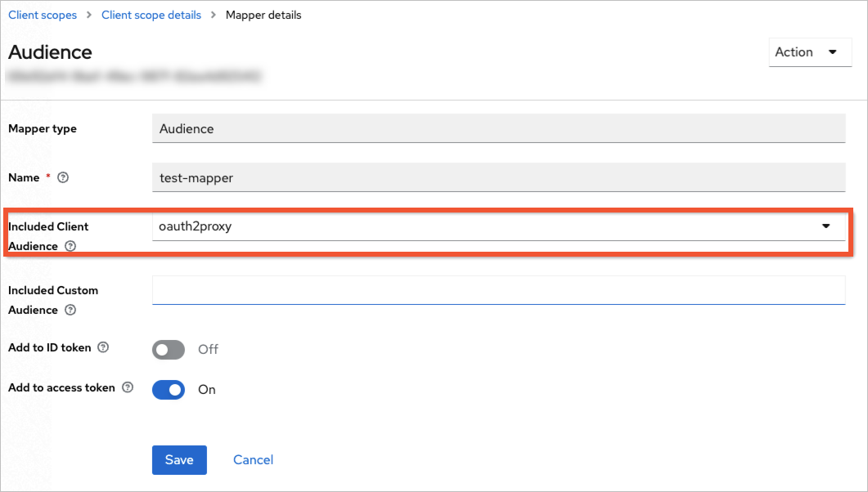Click the Mapper type Audience field
This screenshot has width=868, height=492.
pos(498,128)
